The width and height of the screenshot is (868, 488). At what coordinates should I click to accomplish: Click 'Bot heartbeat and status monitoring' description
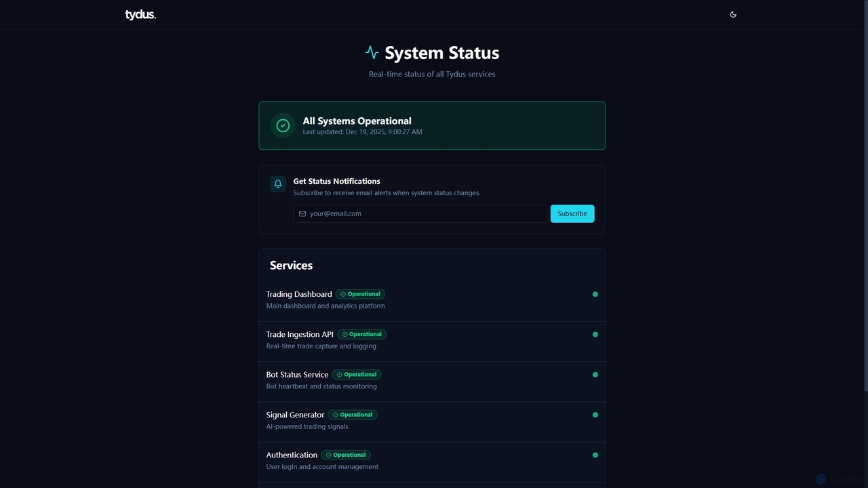tap(321, 386)
